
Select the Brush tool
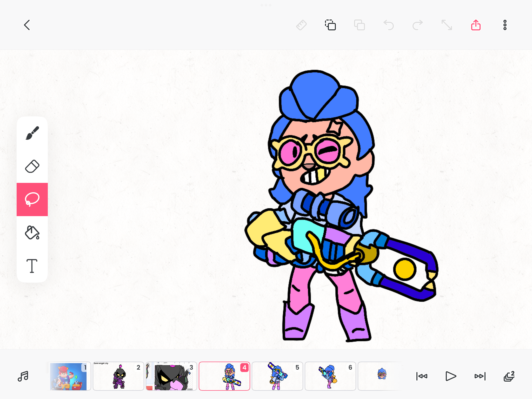pyautogui.click(x=32, y=132)
